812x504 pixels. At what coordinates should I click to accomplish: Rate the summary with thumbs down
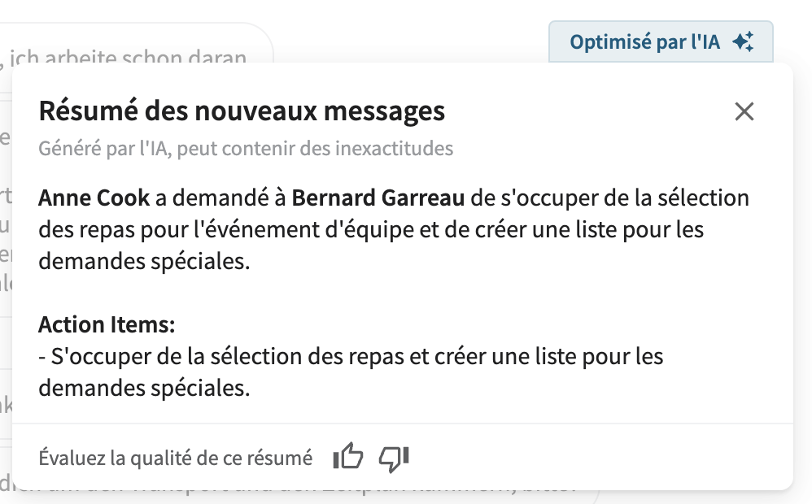[x=394, y=458]
